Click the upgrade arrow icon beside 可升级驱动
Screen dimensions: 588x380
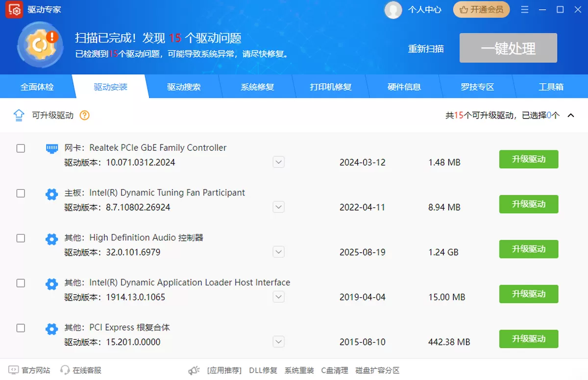pos(19,116)
